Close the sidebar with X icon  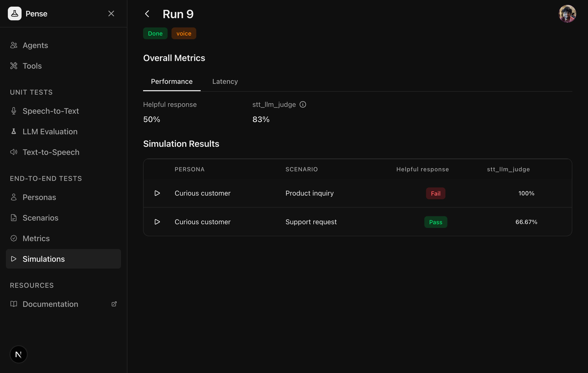pos(111,14)
